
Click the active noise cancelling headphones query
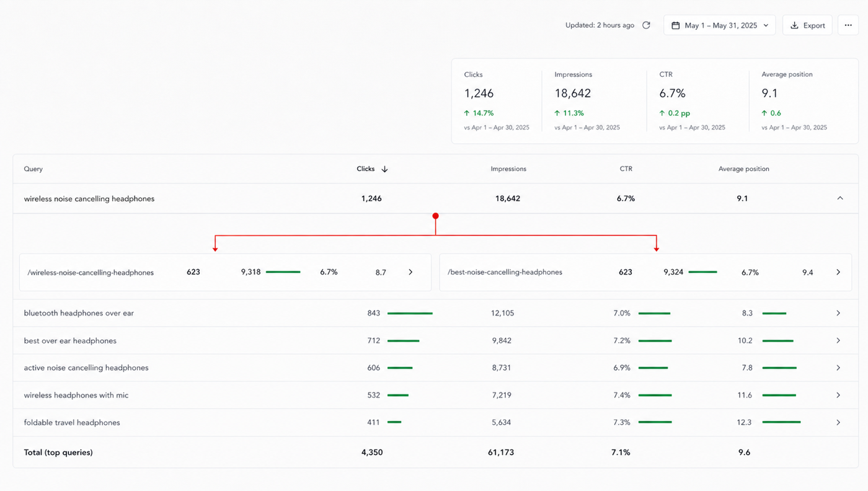tap(86, 368)
